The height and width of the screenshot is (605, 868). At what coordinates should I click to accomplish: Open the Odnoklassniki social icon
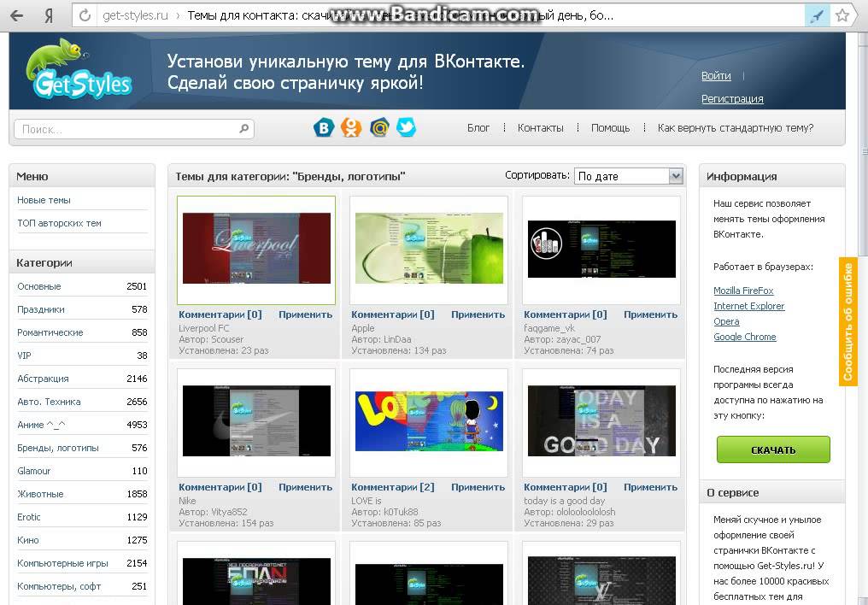(351, 128)
